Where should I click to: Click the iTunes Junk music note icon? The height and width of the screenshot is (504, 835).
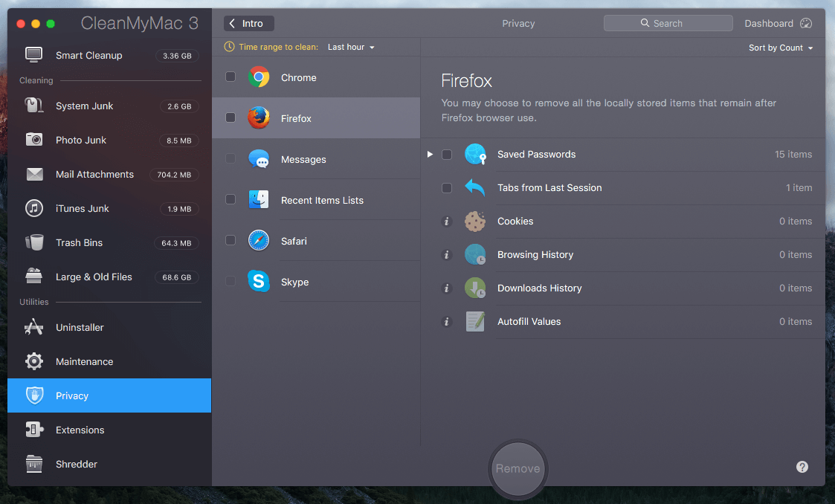34,208
